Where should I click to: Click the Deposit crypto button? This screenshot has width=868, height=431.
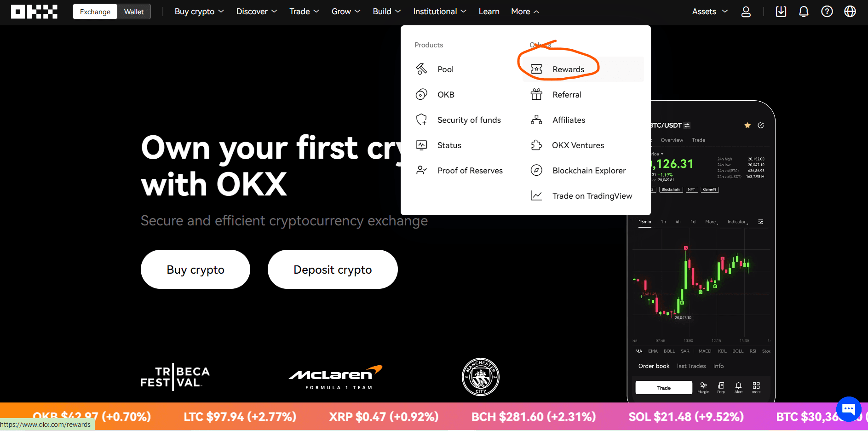333,270
